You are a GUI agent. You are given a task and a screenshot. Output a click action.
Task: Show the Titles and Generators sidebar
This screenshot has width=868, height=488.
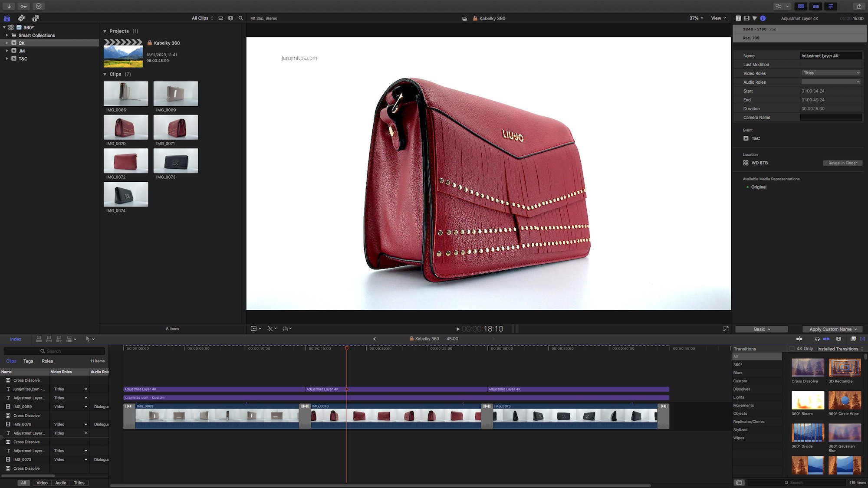click(36, 18)
